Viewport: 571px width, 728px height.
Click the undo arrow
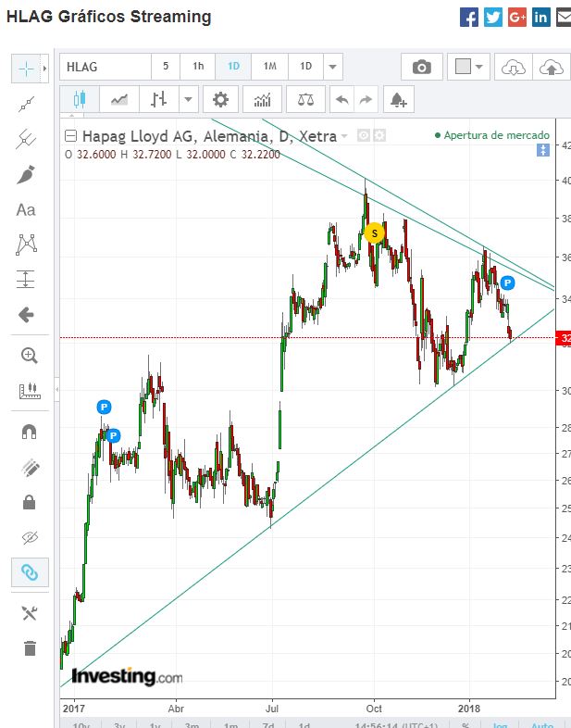(x=341, y=99)
